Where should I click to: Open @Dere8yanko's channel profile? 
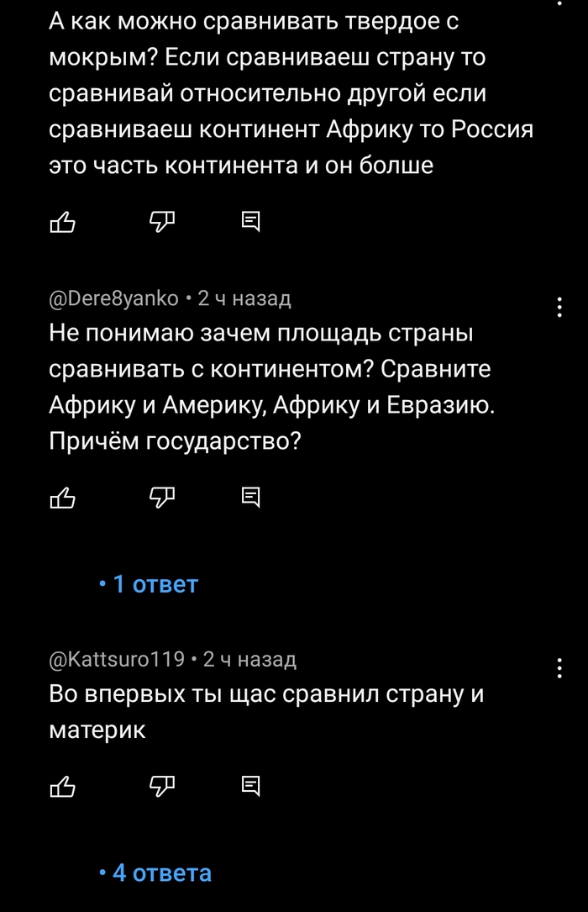[114, 298]
